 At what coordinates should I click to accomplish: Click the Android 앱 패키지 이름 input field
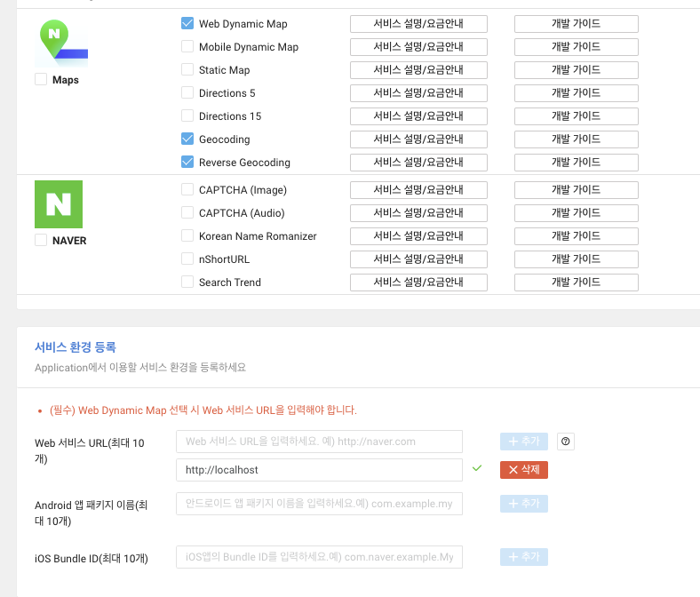click(319, 504)
